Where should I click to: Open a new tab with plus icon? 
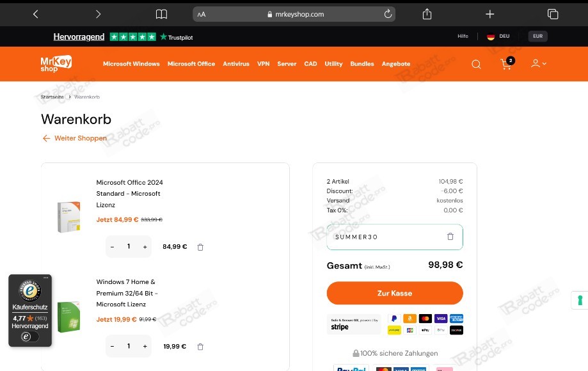[489, 14]
